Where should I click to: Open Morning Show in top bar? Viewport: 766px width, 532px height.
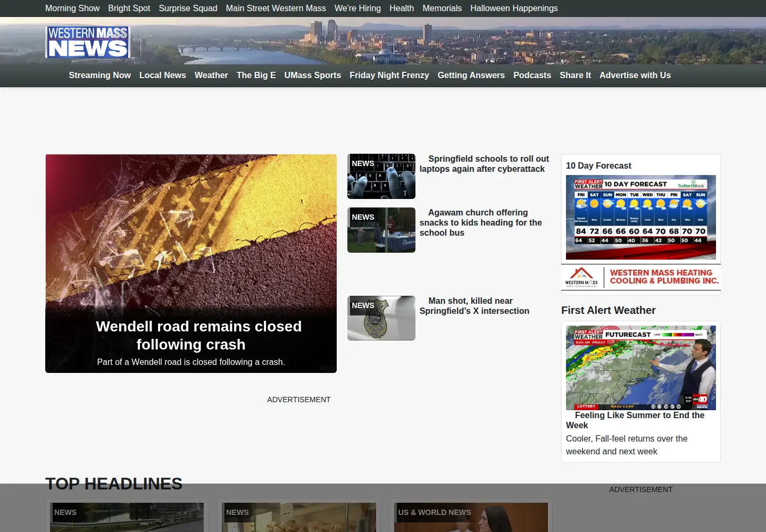point(72,9)
